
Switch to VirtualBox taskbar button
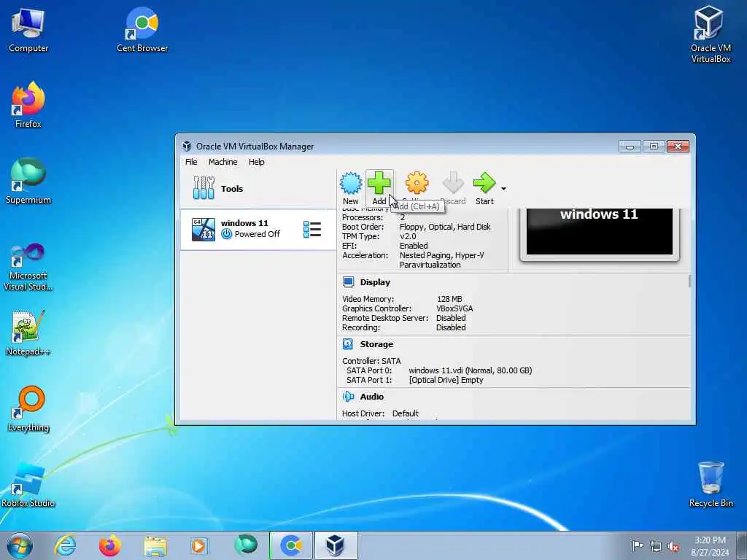[336, 545]
